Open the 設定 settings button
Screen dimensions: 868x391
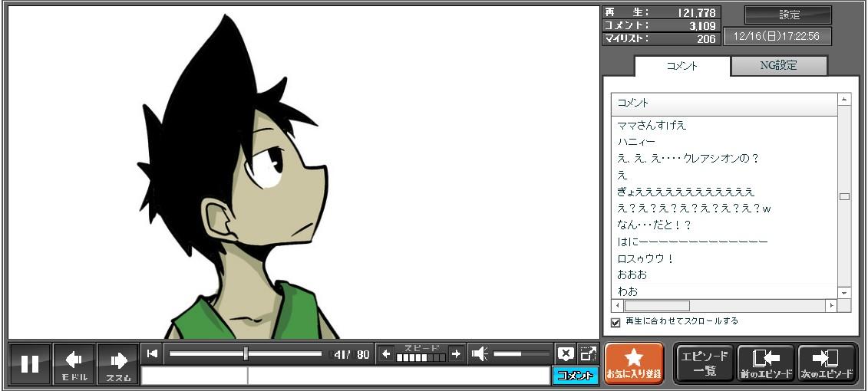[788, 15]
